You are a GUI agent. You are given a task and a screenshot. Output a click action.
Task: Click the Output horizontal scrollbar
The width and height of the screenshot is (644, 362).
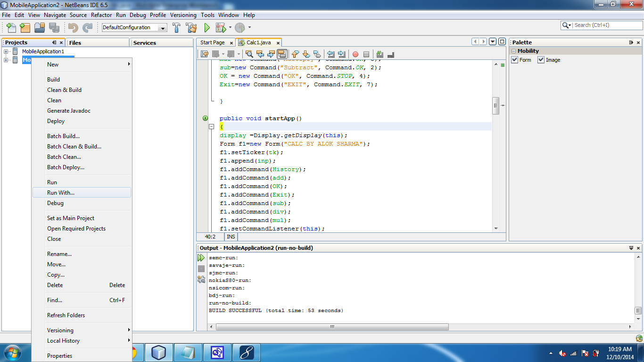332,327
